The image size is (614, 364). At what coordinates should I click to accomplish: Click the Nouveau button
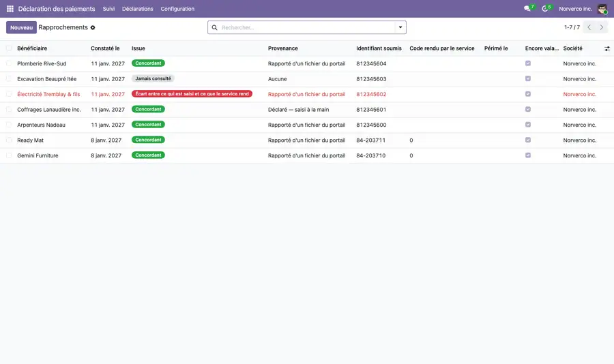22,27
